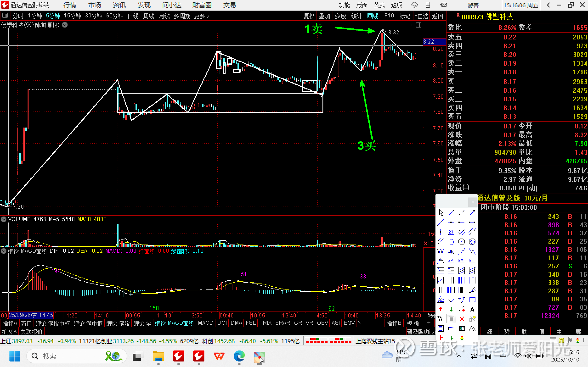Expand the 更多 periods dropdown
The image size is (588, 367).
click(202, 16)
